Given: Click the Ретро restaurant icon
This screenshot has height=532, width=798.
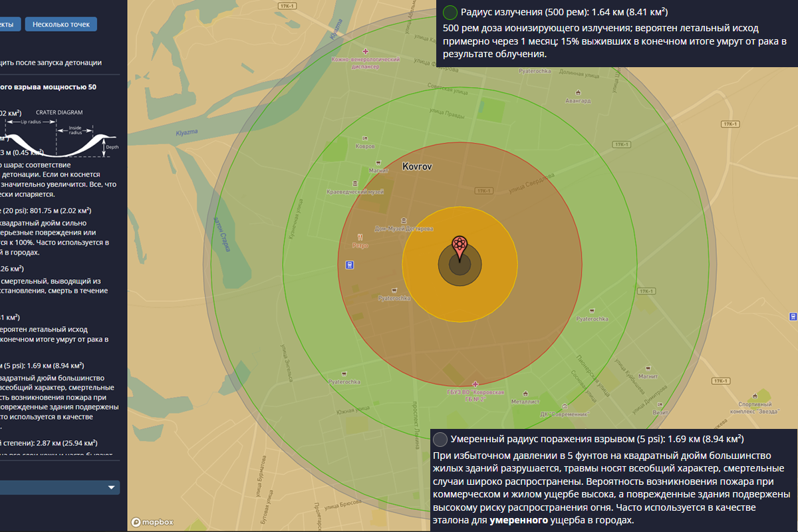Looking at the screenshot, I should click(x=360, y=236).
